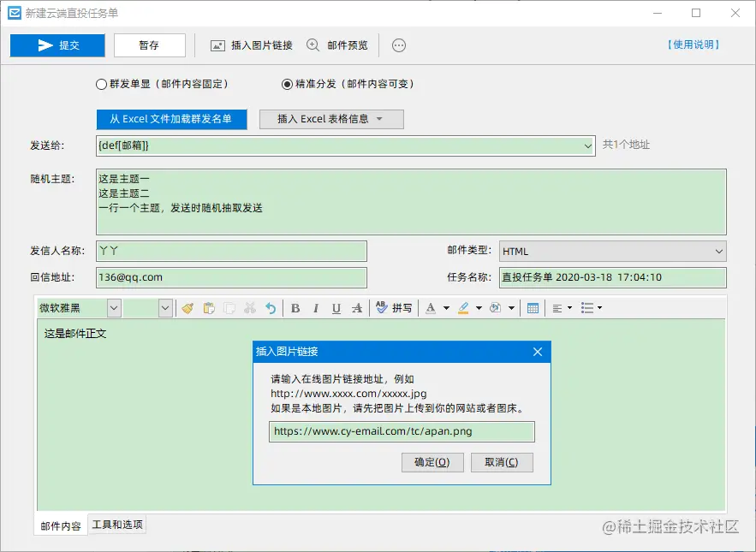This screenshot has width=756, height=552.
Task: Click the 提交 submit button
Action: tap(57, 45)
